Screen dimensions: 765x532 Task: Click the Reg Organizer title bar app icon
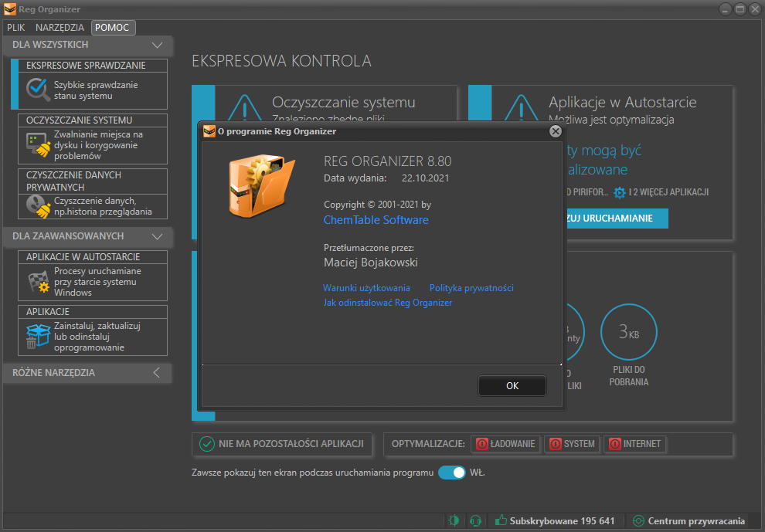[10, 9]
